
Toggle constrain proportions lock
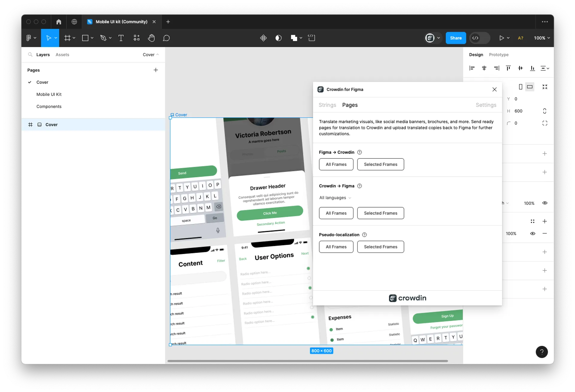(x=545, y=111)
